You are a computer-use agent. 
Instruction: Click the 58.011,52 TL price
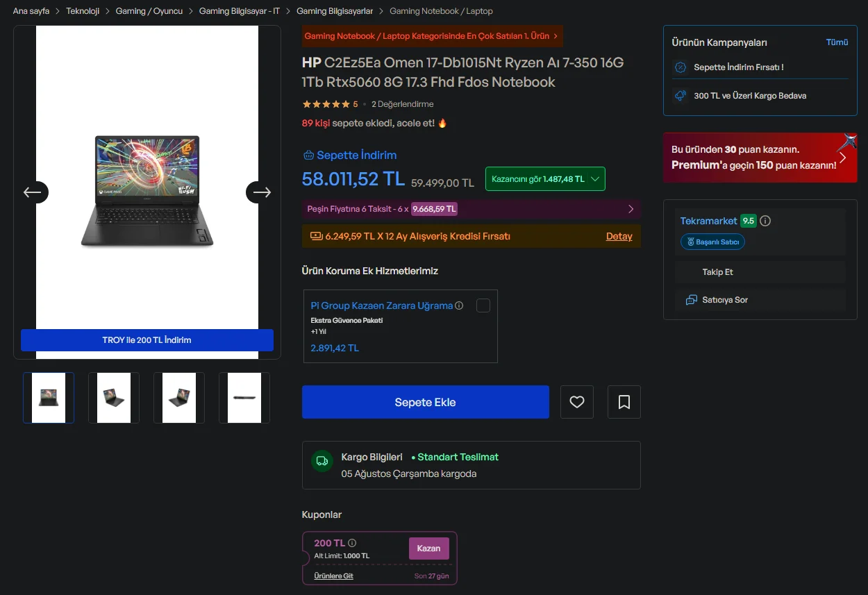[x=353, y=178]
